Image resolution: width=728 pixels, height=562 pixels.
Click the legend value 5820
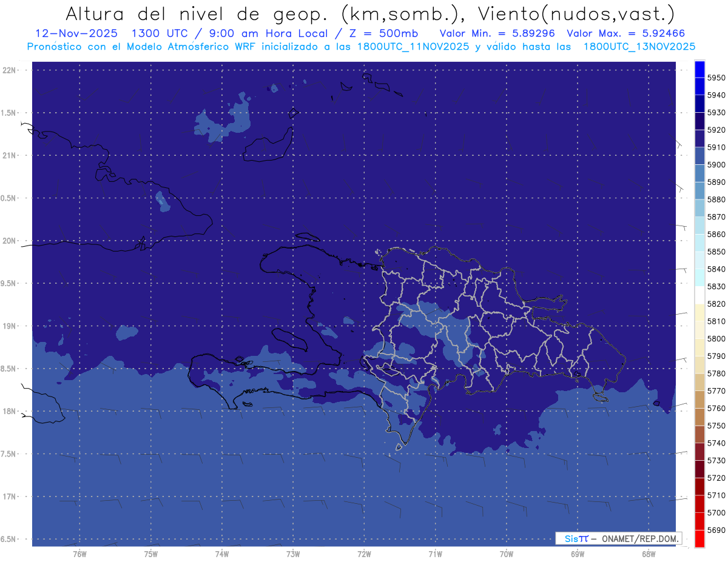click(x=716, y=304)
